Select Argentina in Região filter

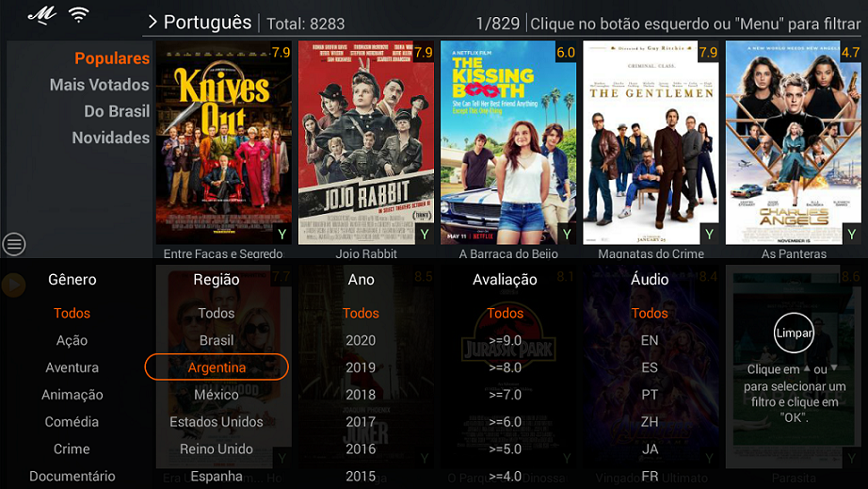[217, 367]
